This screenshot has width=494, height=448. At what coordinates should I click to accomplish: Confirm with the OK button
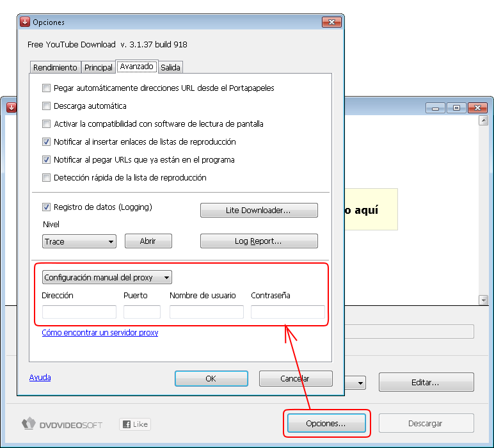211,378
